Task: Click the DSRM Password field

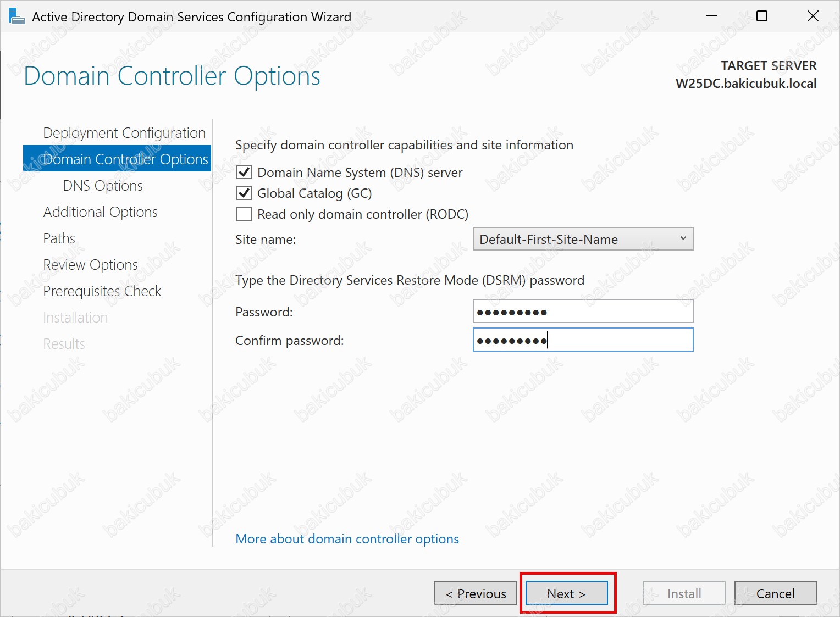Action: (x=583, y=312)
